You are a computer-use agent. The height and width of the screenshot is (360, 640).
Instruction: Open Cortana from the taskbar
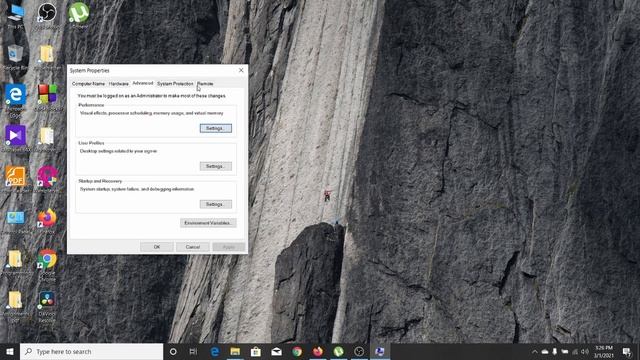173,351
